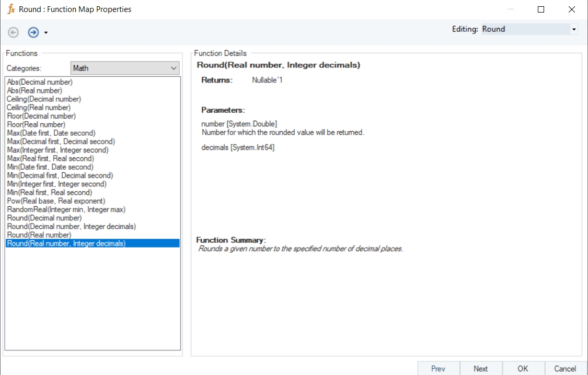Select RandomReal(Integer min, Integer max)
Screen dimensions: 588x375
click(x=66, y=209)
